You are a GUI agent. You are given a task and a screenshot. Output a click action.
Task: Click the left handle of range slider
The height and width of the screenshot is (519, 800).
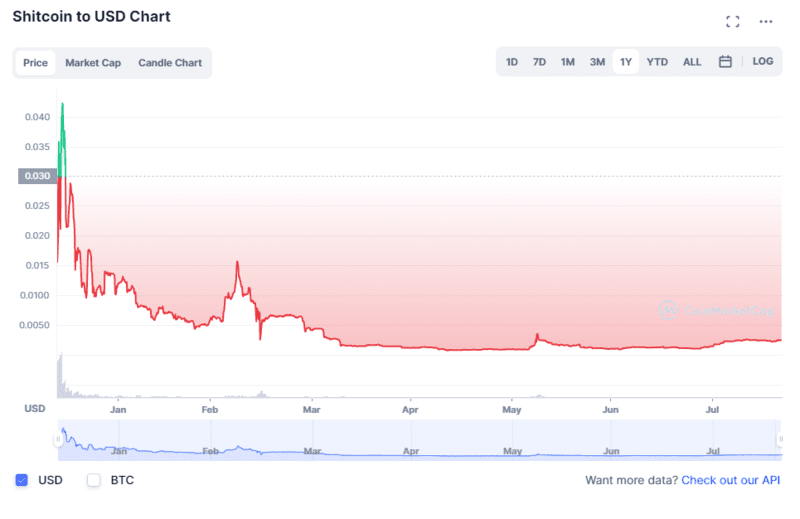click(57, 440)
